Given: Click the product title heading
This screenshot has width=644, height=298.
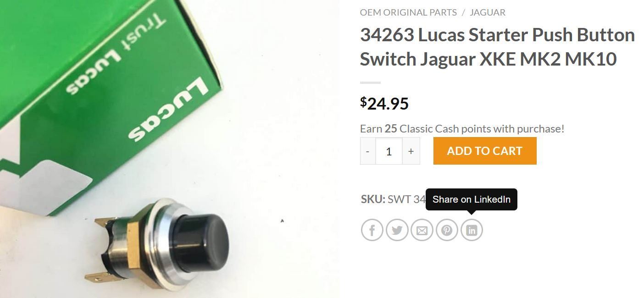Looking at the screenshot, I should (497, 47).
